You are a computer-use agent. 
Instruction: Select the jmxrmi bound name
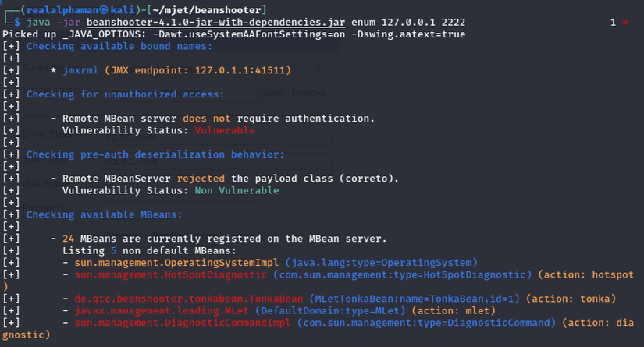coord(86,70)
